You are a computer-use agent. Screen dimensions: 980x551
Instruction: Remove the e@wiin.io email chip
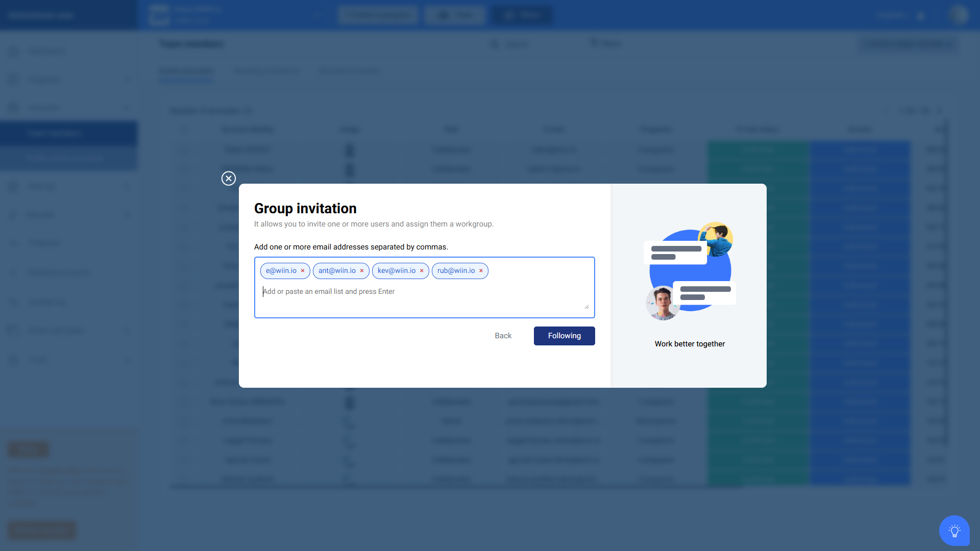[x=303, y=271]
